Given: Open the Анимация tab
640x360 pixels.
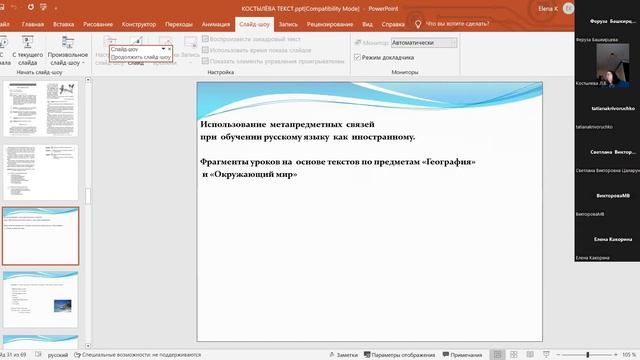Looking at the screenshot, I should pos(216,24).
